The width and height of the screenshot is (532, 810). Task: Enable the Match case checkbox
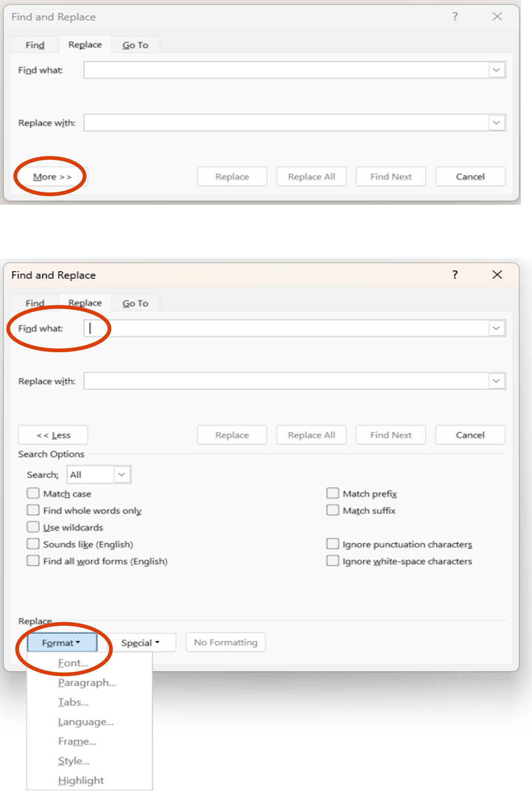click(x=33, y=493)
